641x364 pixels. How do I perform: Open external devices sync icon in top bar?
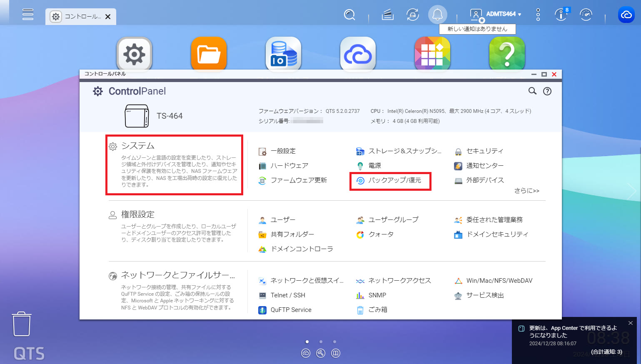point(412,15)
